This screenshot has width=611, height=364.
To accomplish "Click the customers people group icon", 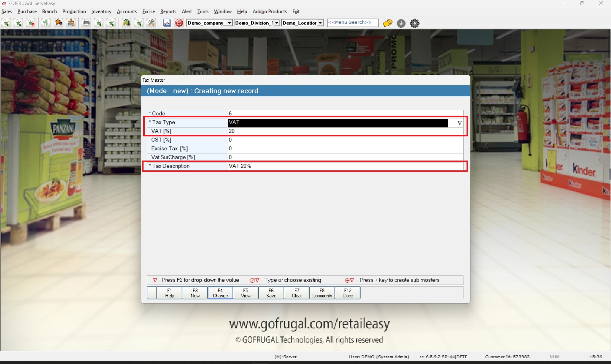I will (x=71, y=23).
